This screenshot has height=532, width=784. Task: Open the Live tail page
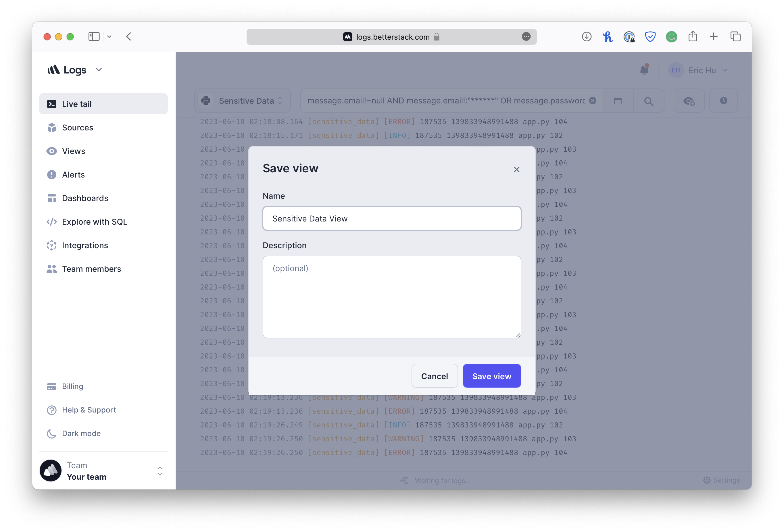[x=103, y=104]
